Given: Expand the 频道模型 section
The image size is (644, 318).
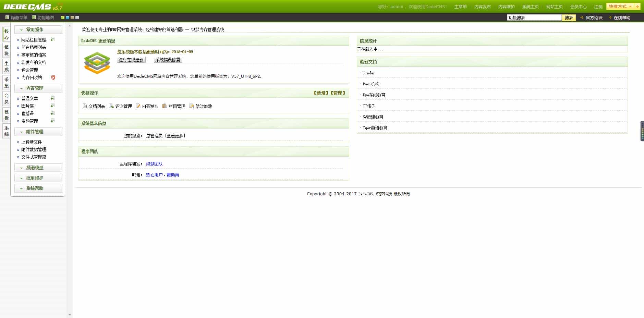Looking at the screenshot, I should pos(38,168).
